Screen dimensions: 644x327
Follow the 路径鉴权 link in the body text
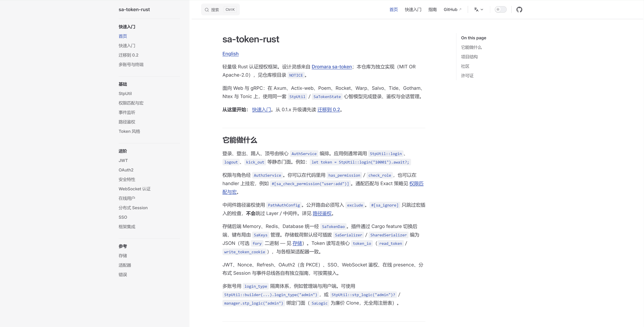pyautogui.click(x=322, y=213)
